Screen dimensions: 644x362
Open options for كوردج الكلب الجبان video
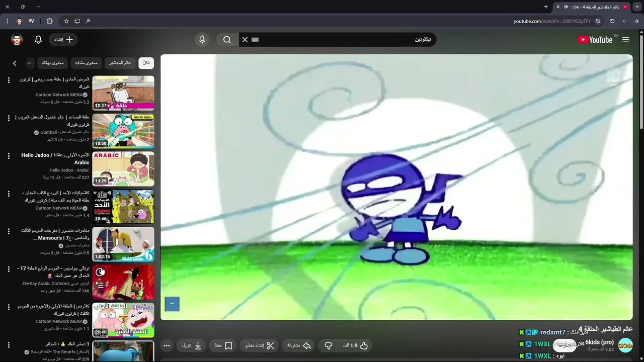(x=9, y=194)
